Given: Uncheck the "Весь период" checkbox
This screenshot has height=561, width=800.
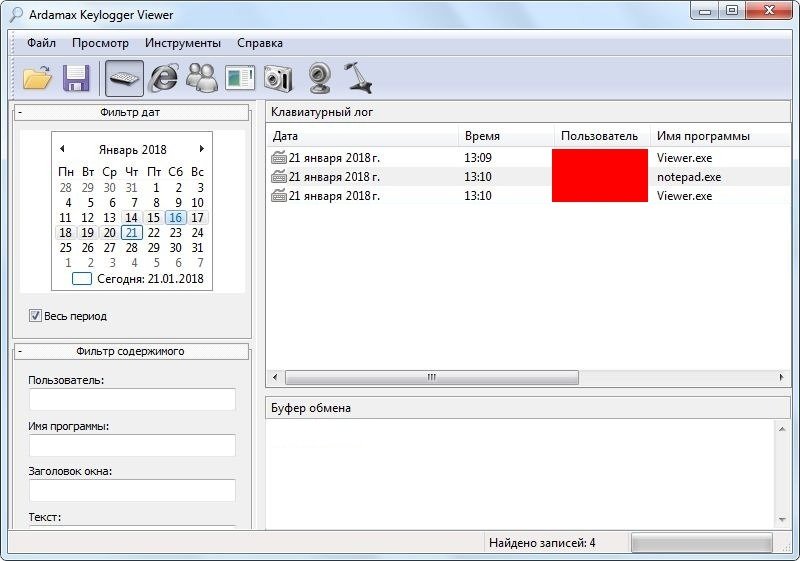Looking at the screenshot, I should pos(36,316).
